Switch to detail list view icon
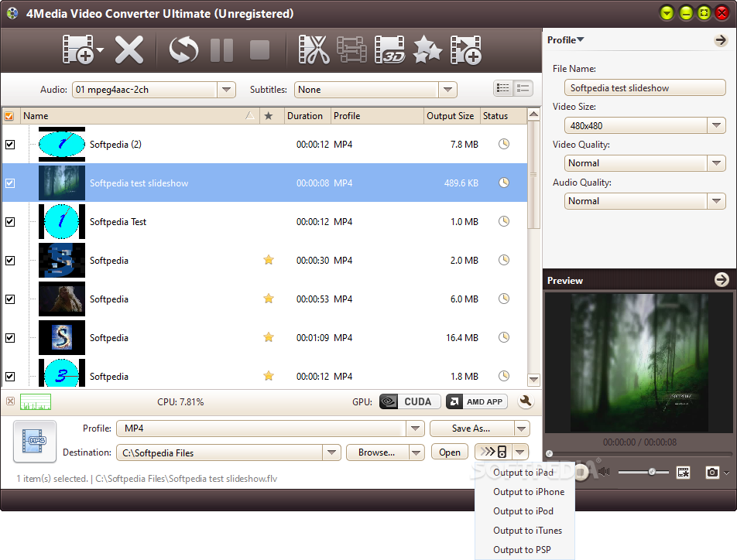This screenshot has width=737, height=560. pyautogui.click(x=523, y=88)
